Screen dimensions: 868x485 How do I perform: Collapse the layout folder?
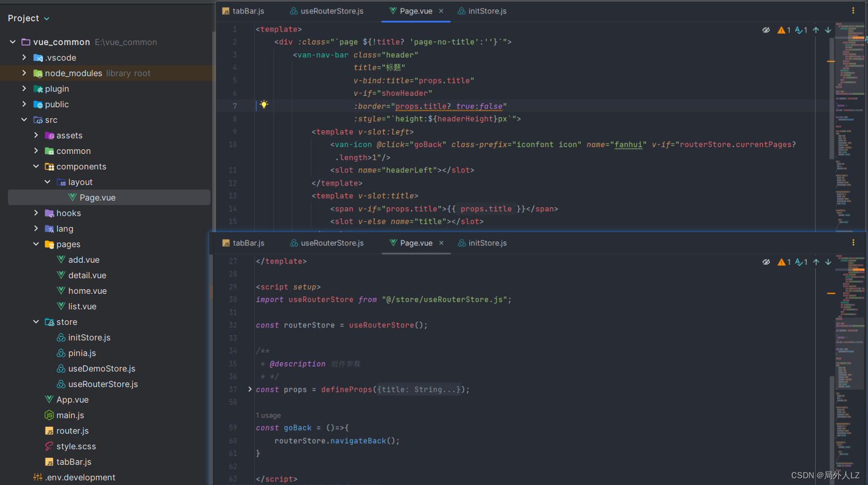click(x=48, y=182)
